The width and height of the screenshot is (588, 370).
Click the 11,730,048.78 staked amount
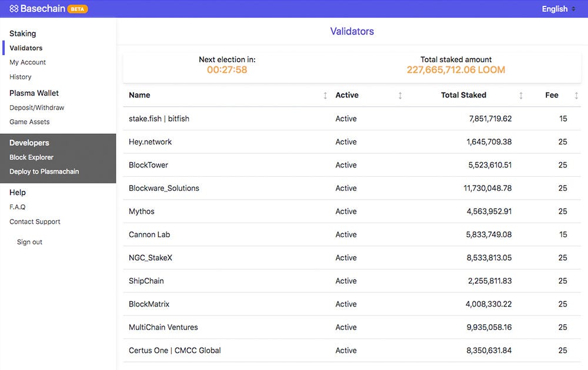click(x=487, y=189)
